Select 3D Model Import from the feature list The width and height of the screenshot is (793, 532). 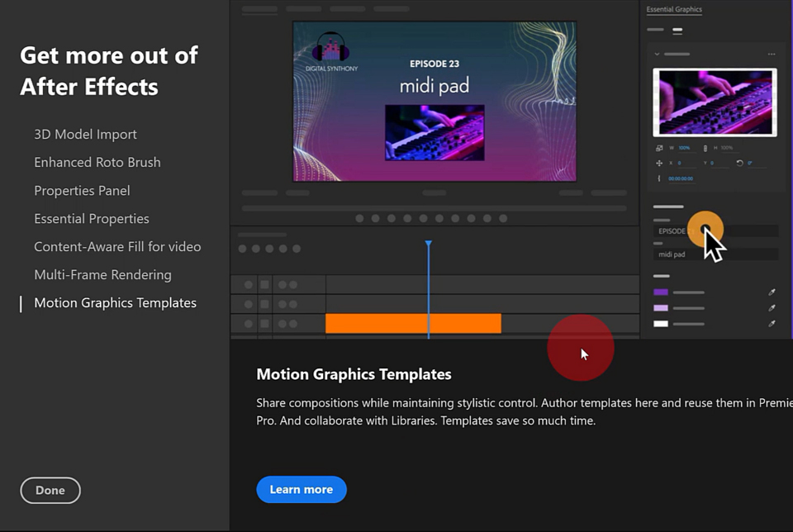click(85, 135)
